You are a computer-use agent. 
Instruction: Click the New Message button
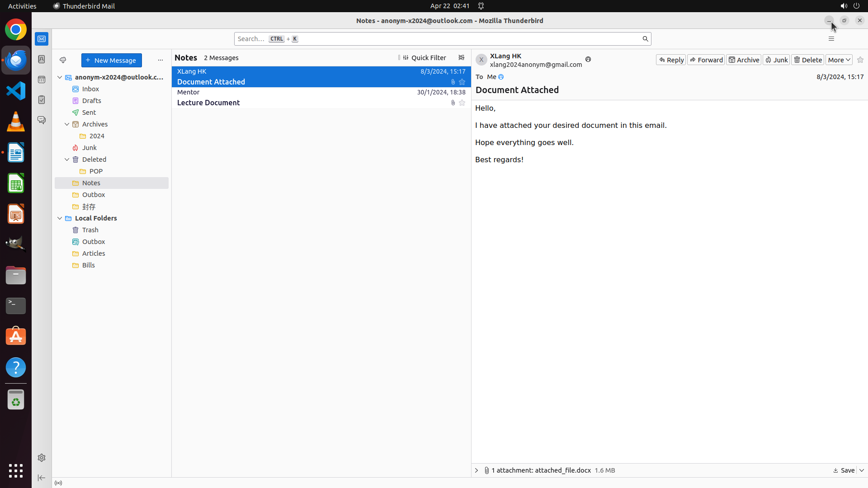tap(111, 60)
